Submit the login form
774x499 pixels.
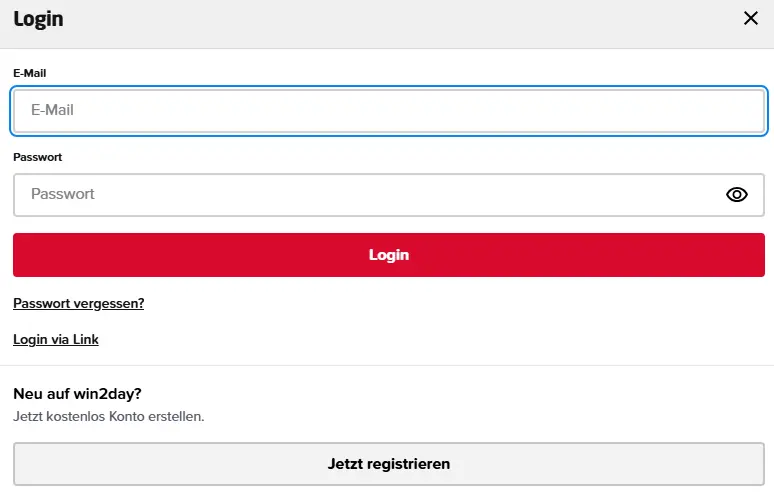389,255
